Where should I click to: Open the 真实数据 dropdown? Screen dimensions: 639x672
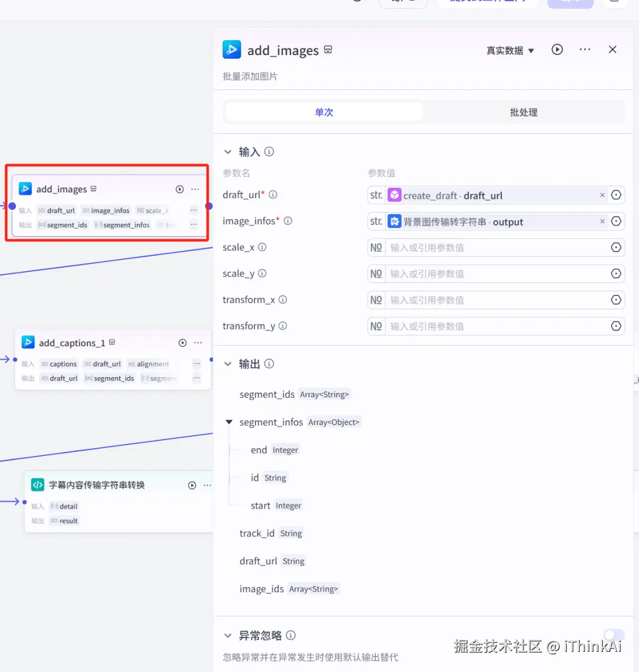click(510, 50)
